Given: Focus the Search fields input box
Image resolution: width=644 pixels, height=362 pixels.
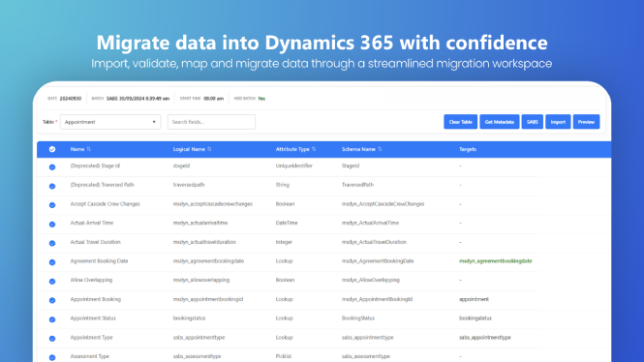Looking at the screenshot, I should pos(211,122).
